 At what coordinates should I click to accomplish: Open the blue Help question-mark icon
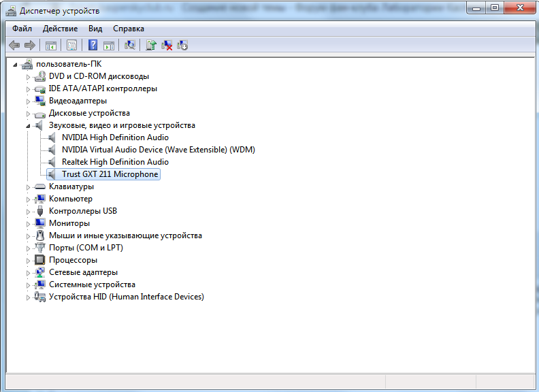coord(93,45)
